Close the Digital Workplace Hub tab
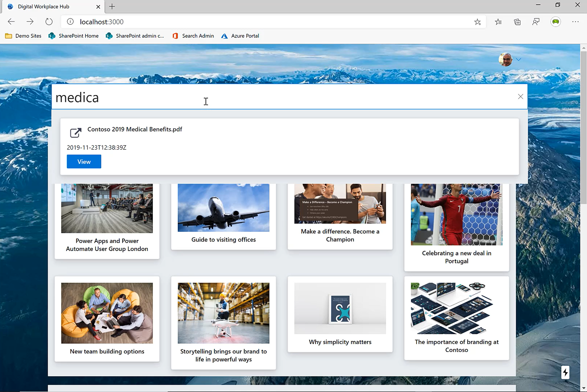The height and width of the screenshot is (392, 587). tap(98, 7)
